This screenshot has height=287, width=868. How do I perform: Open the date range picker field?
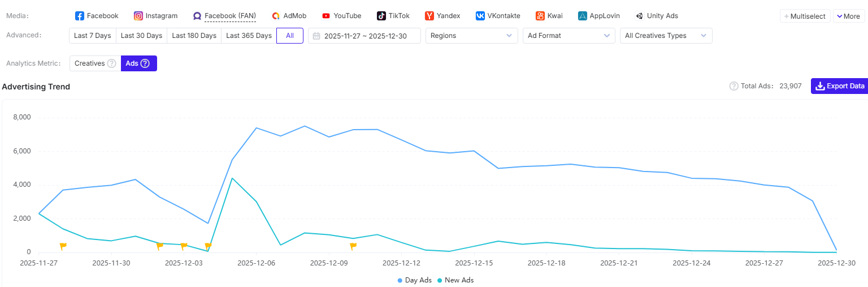(x=364, y=36)
